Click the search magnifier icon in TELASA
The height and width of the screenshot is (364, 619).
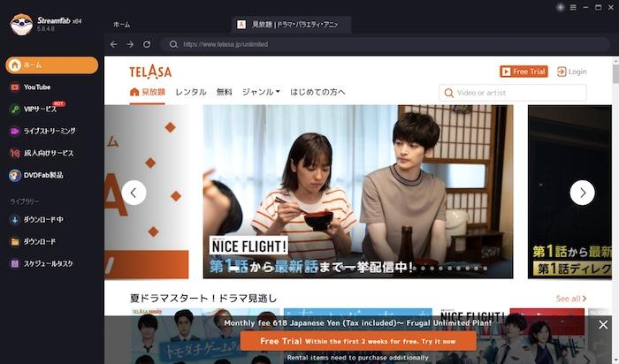[x=448, y=93]
